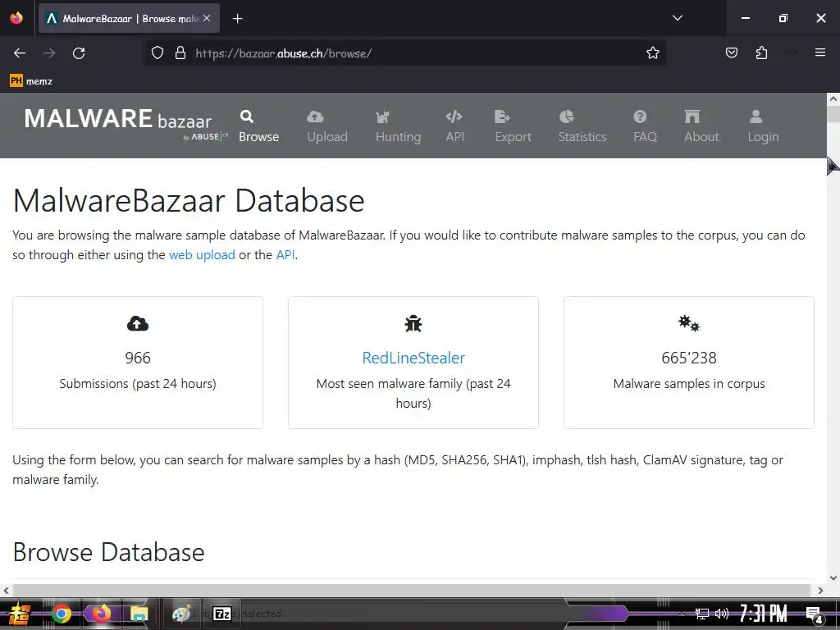Click the vertical scrollbar up arrow
The width and height of the screenshot is (840, 630).
tap(833, 99)
